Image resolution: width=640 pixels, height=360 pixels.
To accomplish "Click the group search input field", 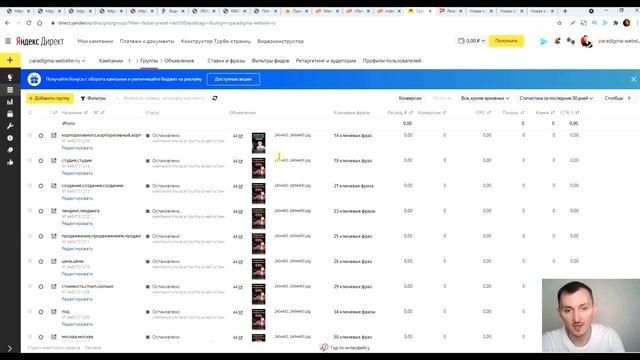I will click(x=163, y=98).
